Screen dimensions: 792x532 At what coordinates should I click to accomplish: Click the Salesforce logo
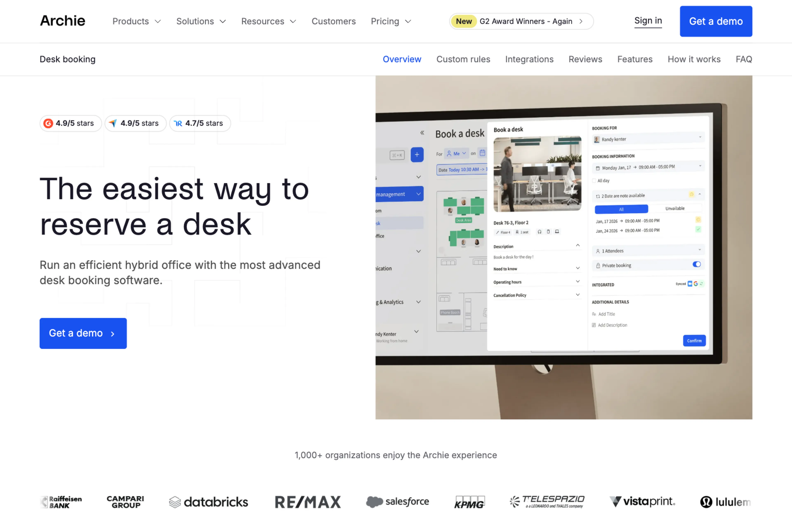pyautogui.click(x=397, y=502)
